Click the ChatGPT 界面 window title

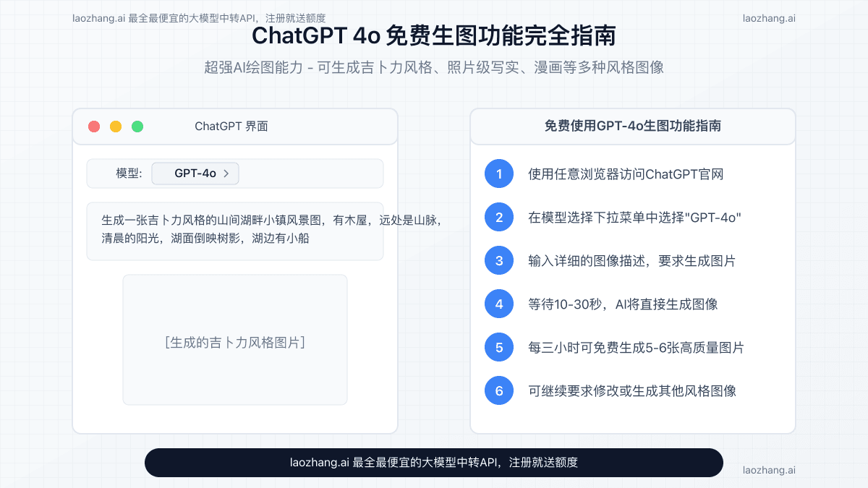point(231,127)
